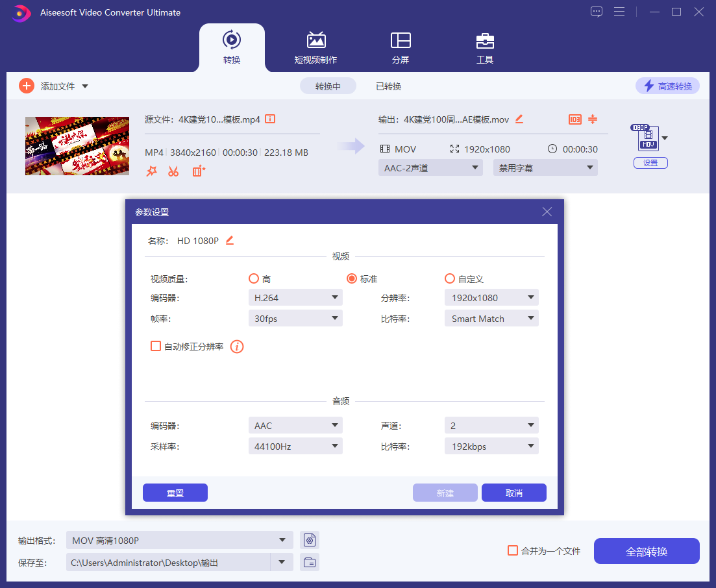Open frame rate 30fps dropdown
Viewport: 716px width, 588px height.
295,318
